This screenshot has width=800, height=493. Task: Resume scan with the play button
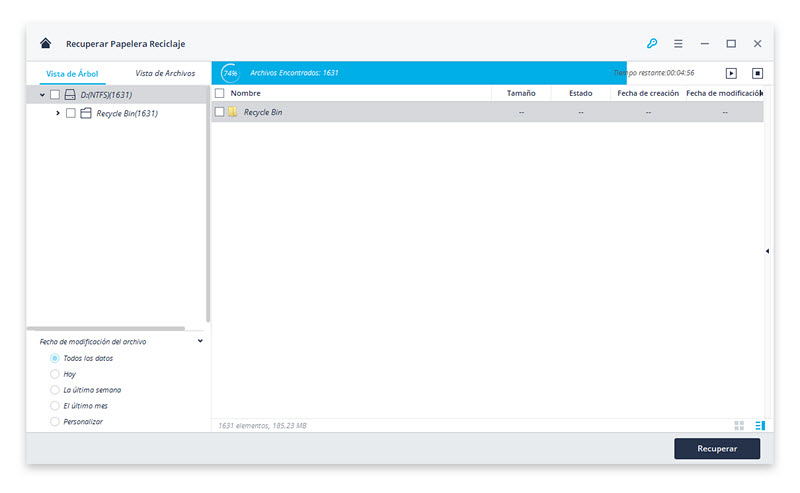pos(731,73)
